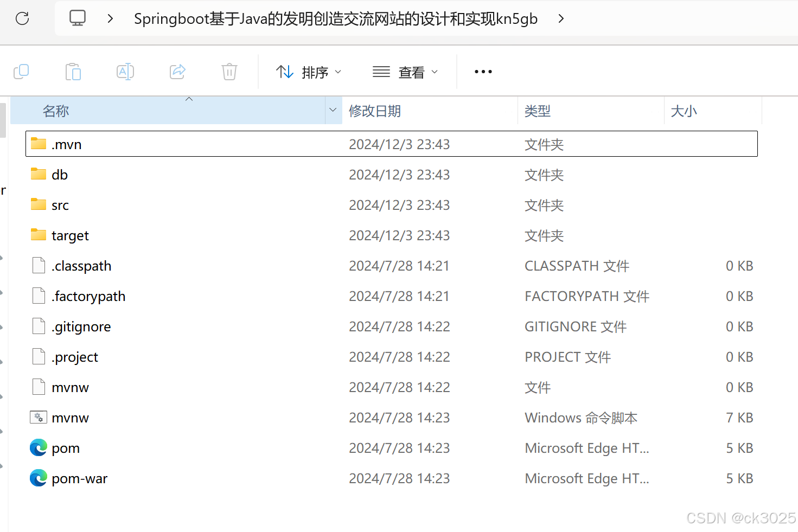Expand chevron after the monitor icon
The height and width of the screenshot is (532, 798).
(x=111, y=18)
